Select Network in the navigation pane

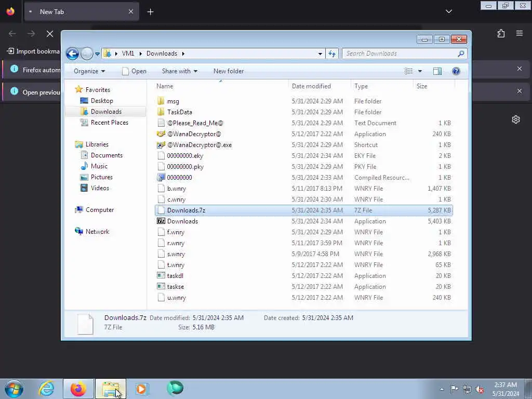coord(92,232)
